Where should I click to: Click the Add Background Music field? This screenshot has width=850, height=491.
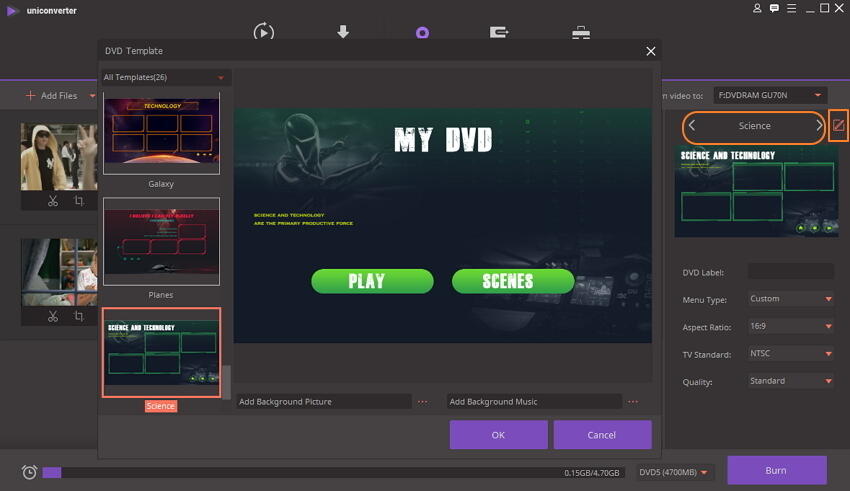(534, 402)
